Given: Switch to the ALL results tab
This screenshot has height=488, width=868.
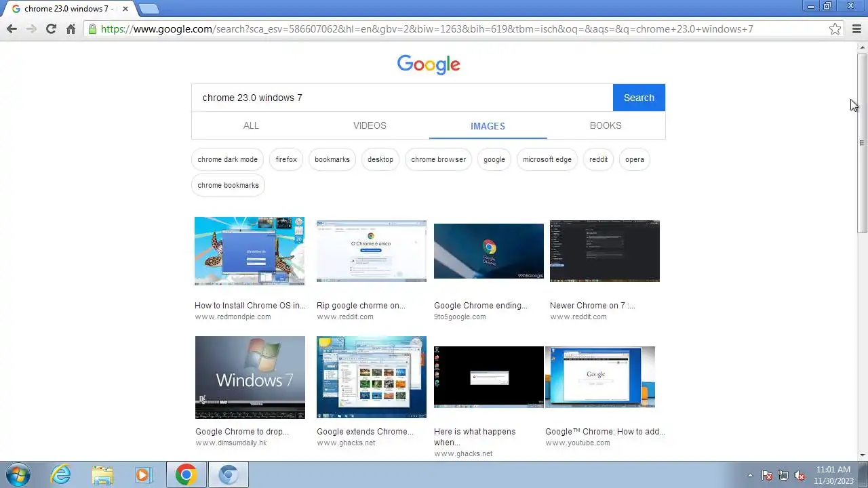Looking at the screenshot, I should click(251, 125).
